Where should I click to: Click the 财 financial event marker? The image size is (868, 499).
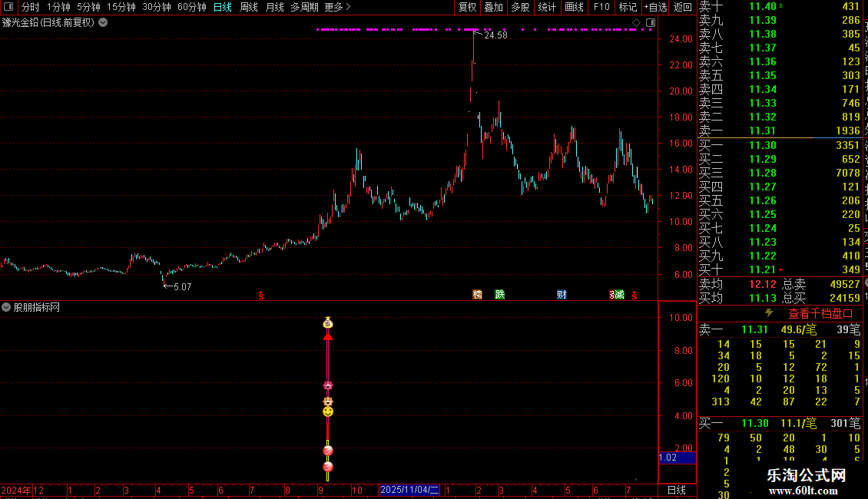coord(562,294)
